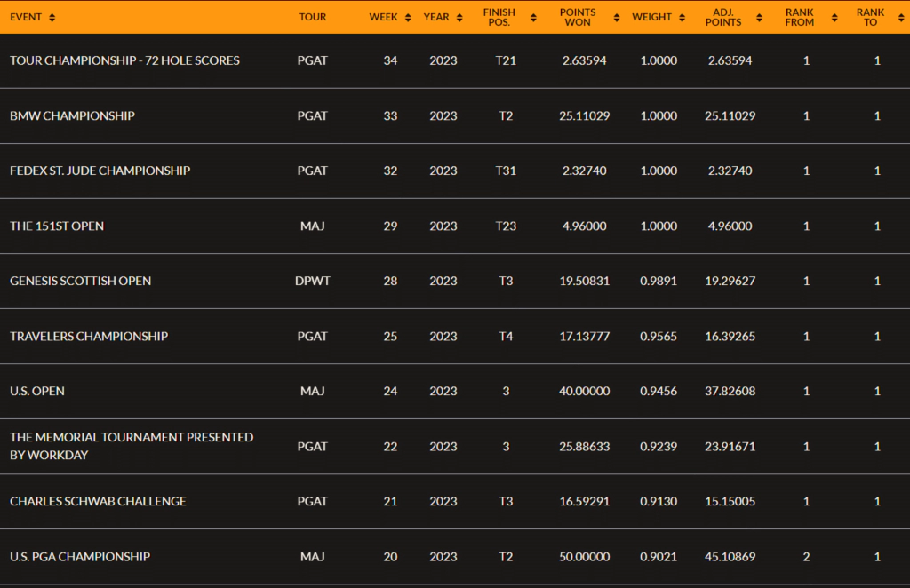Open the Charles Schwab Challenge event

click(98, 501)
